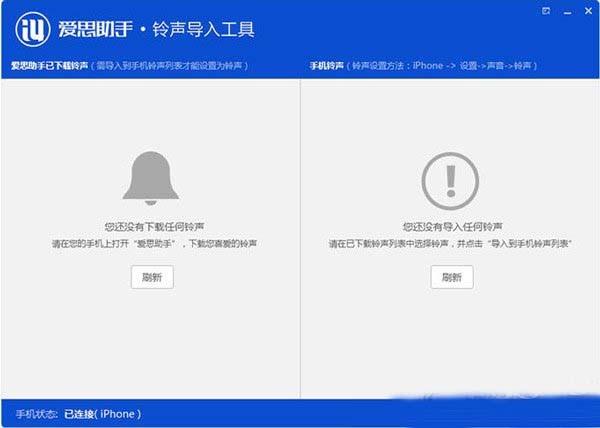This screenshot has width=600, height=428.
Task: Click the 您还没有导入任何铃声 message
Action: (x=453, y=227)
